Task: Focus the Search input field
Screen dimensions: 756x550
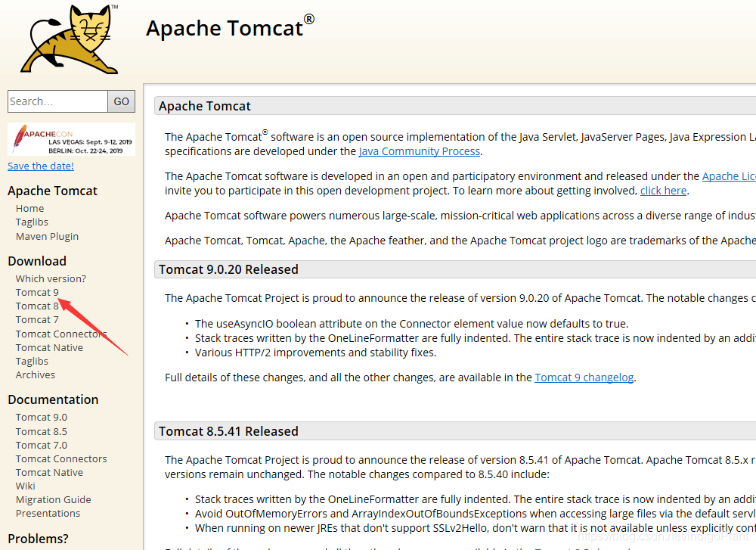Action: click(x=57, y=101)
